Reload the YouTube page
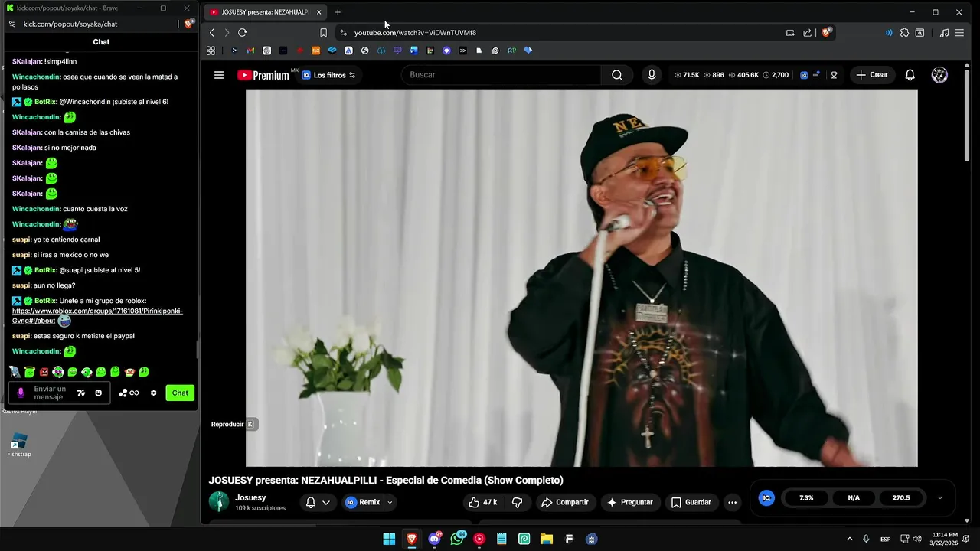Image resolution: width=980 pixels, height=551 pixels. (242, 33)
